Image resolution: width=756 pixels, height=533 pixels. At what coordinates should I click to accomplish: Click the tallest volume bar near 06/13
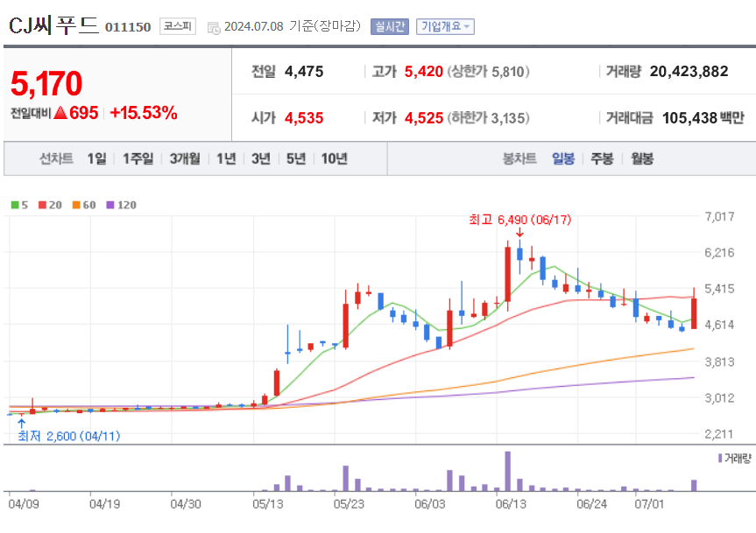point(508,471)
